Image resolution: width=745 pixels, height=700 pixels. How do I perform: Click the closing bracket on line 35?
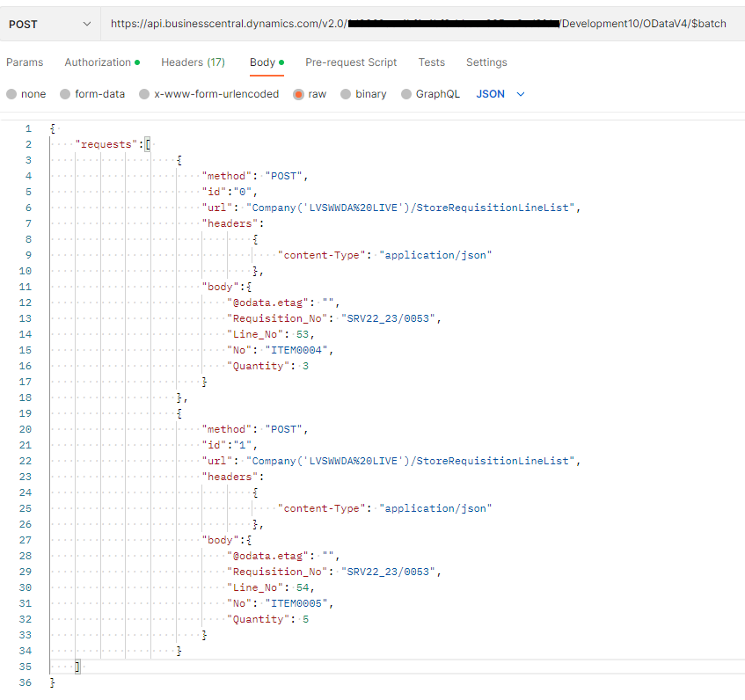[x=77, y=667]
